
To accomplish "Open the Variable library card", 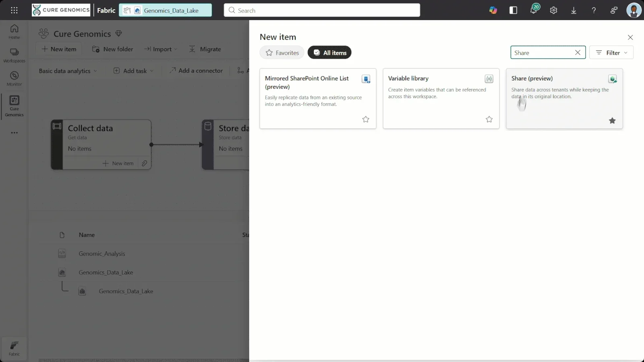I will 441,99.
